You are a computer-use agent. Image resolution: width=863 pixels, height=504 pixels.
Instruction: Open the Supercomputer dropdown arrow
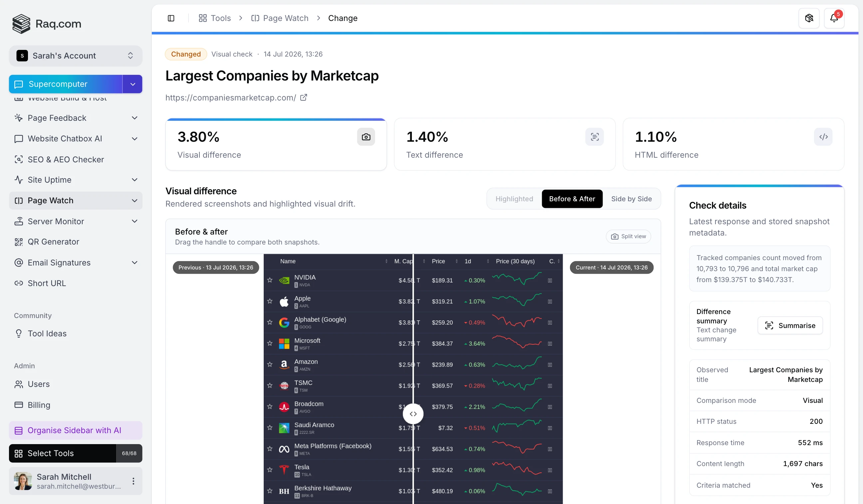click(133, 84)
